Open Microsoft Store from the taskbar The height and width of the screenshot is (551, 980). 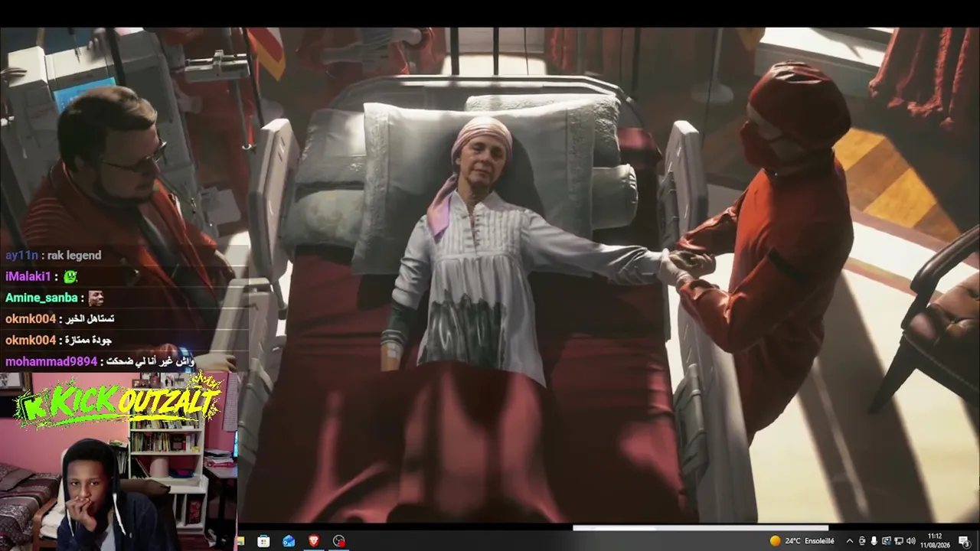point(263,541)
